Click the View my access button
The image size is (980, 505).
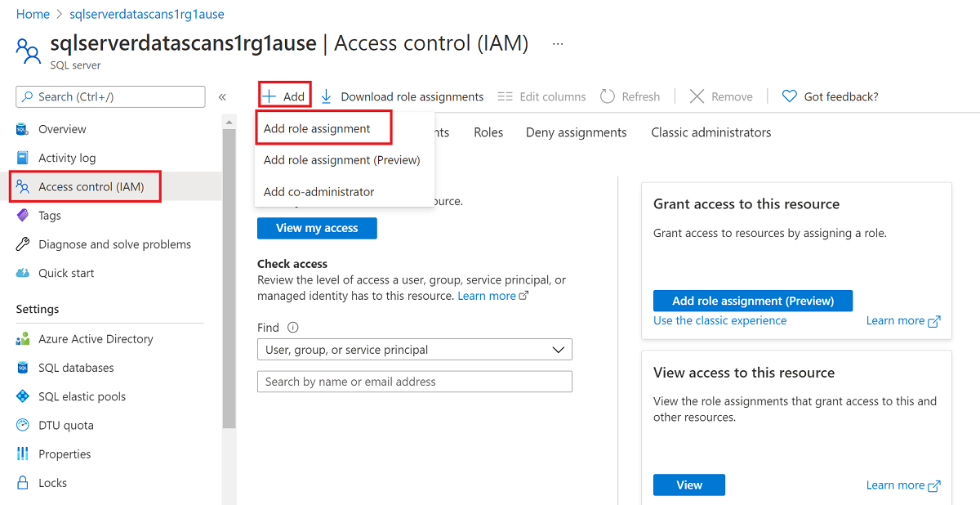pyautogui.click(x=317, y=228)
